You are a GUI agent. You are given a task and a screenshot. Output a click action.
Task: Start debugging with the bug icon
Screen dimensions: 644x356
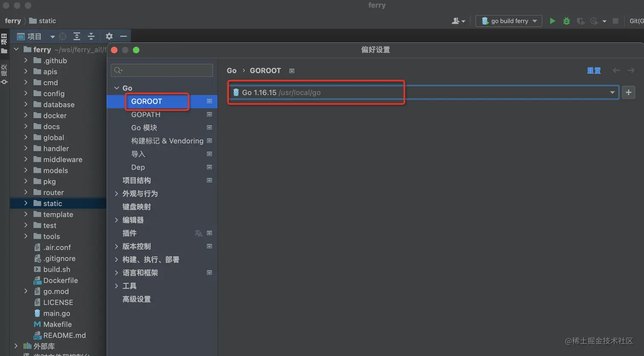point(566,21)
